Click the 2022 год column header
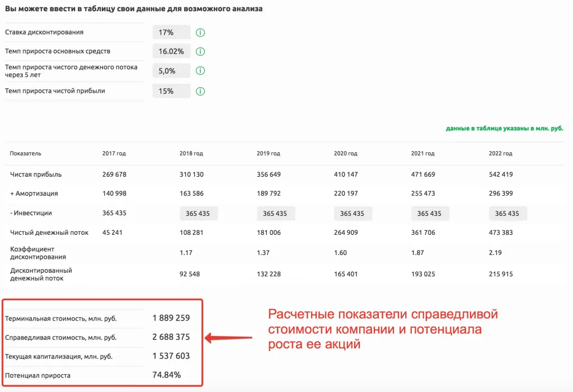 [500, 154]
